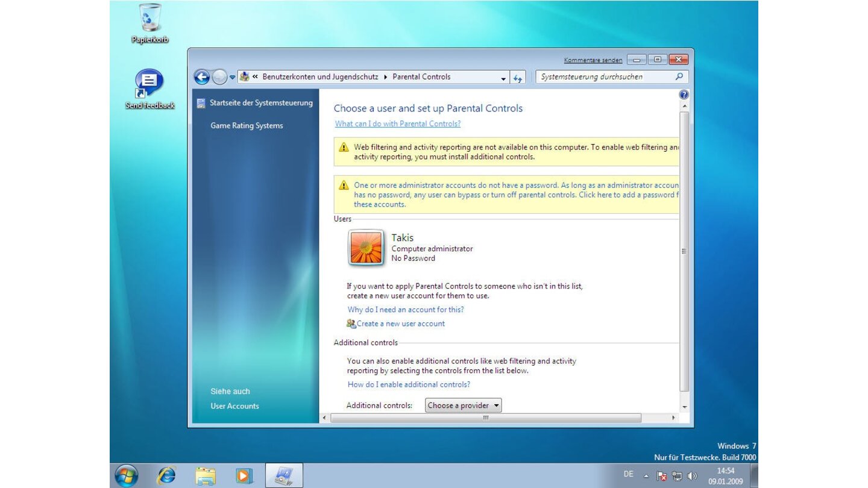Close the Parental Controls window

point(679,60)
